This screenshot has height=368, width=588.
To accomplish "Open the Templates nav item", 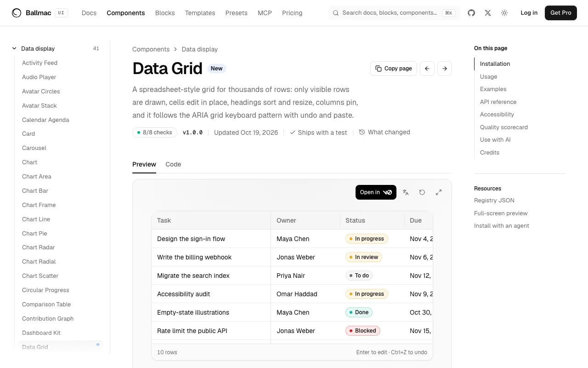I will [200, 13].
